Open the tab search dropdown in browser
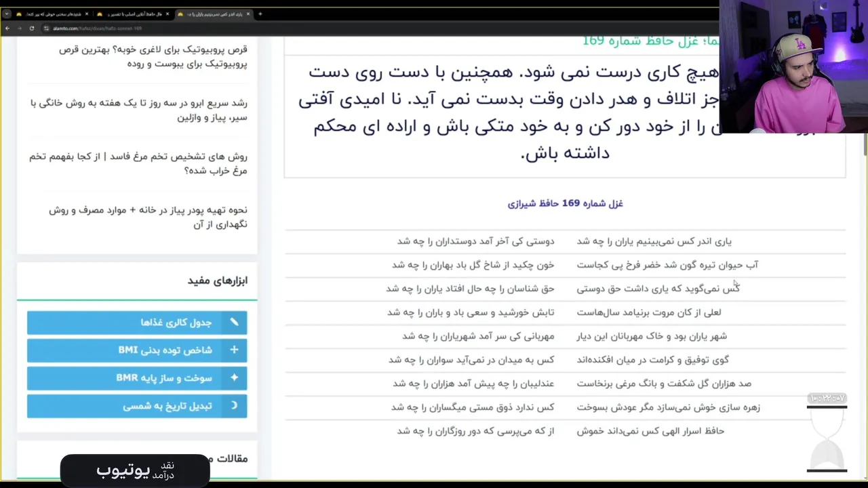Screen dimensions: 868x488 pyautogui.click(x=7, y=14)
